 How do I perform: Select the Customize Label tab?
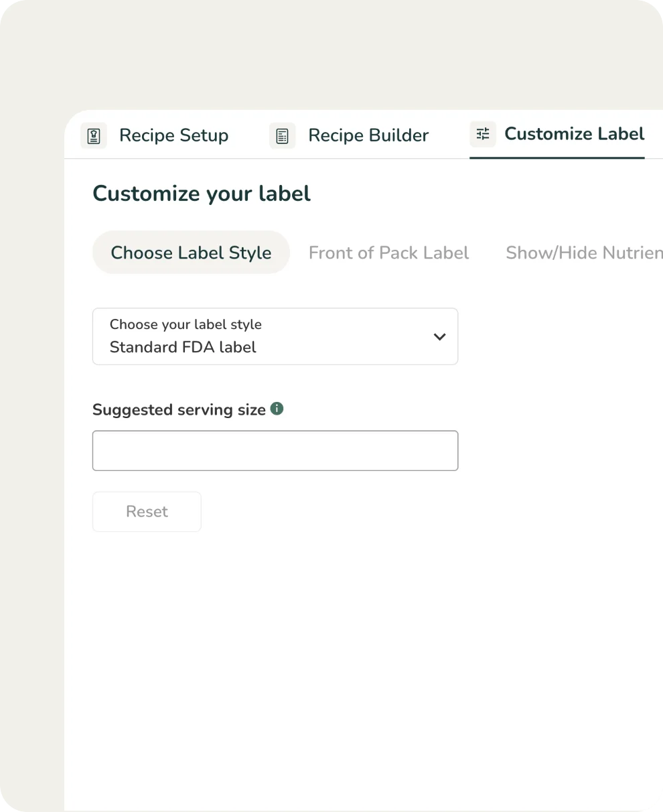(x=574, y=134)
